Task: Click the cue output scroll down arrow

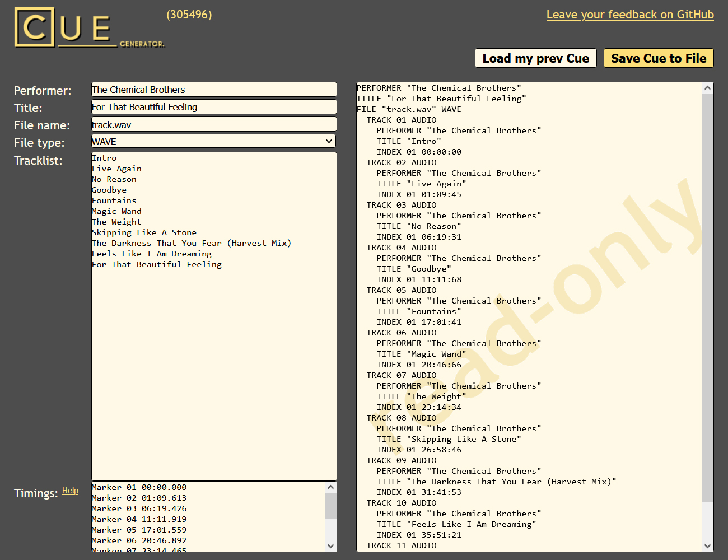Action: [x=707, y=546]
